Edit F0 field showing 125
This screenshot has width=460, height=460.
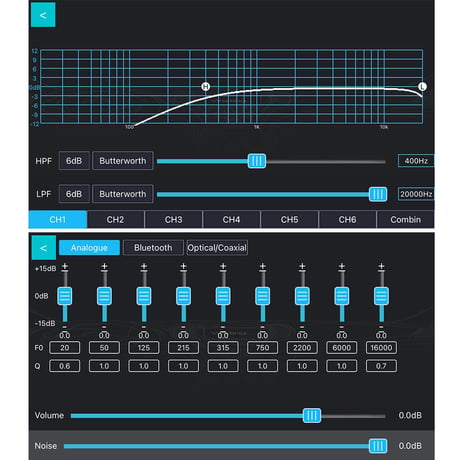click(144, 348)
